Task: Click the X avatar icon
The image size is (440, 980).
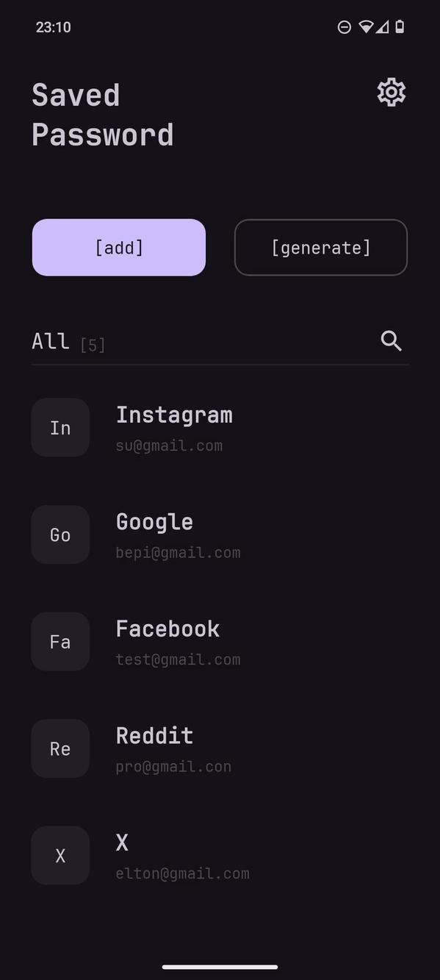Action: point(59,855)
